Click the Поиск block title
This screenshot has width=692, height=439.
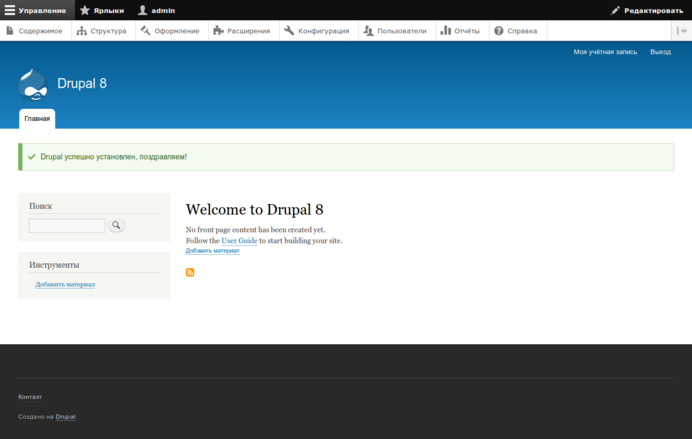[x=41, y=206]
